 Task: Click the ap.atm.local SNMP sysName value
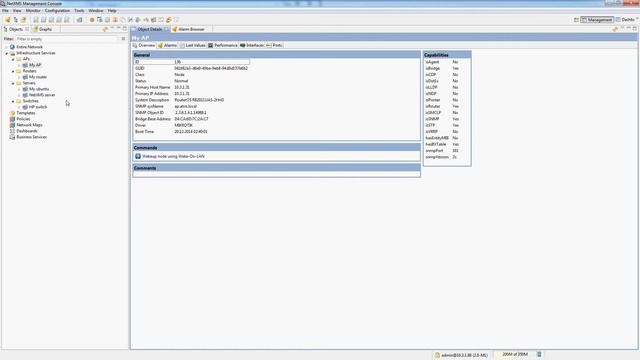tap(186, 106)
